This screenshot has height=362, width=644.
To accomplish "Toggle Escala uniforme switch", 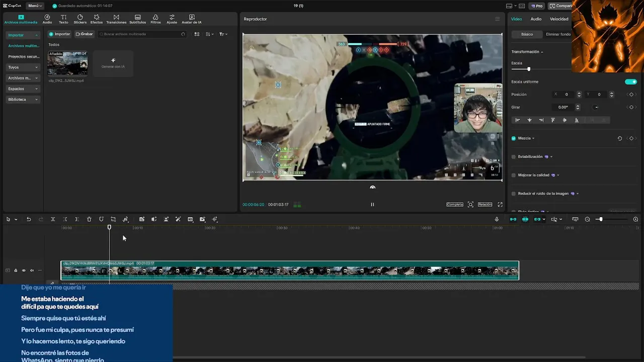I will (630, 82).
